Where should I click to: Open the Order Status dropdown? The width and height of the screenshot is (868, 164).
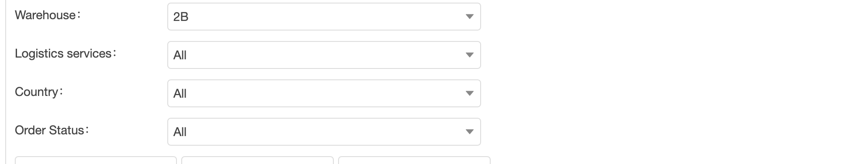[324, 132]
